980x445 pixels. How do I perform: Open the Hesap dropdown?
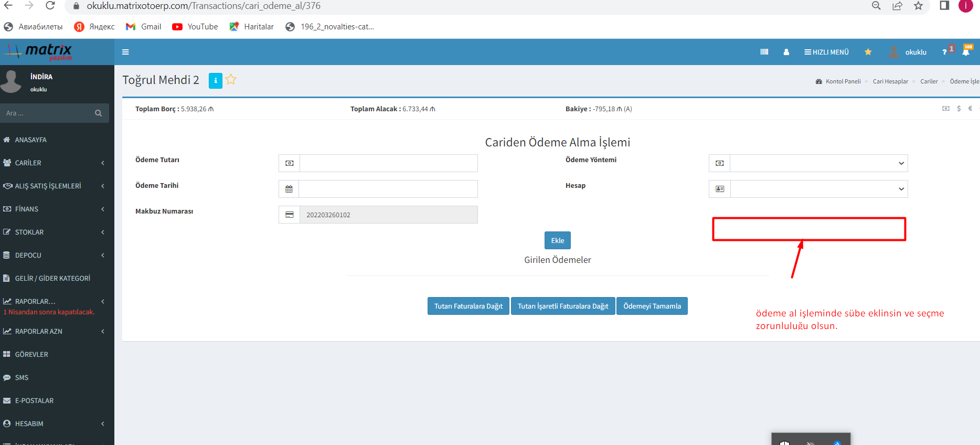coord(818,189)
